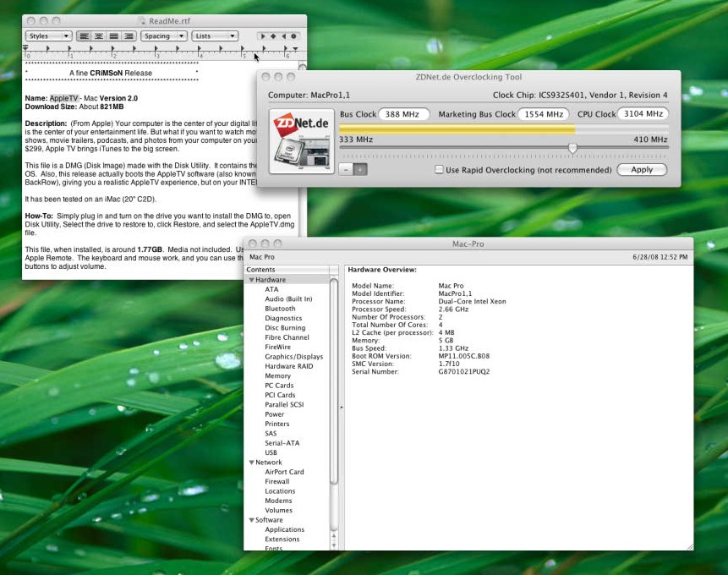728x575 pixels.
Task: Click the CPU Clock 3104 MHz field
Action: coord(643,114)
